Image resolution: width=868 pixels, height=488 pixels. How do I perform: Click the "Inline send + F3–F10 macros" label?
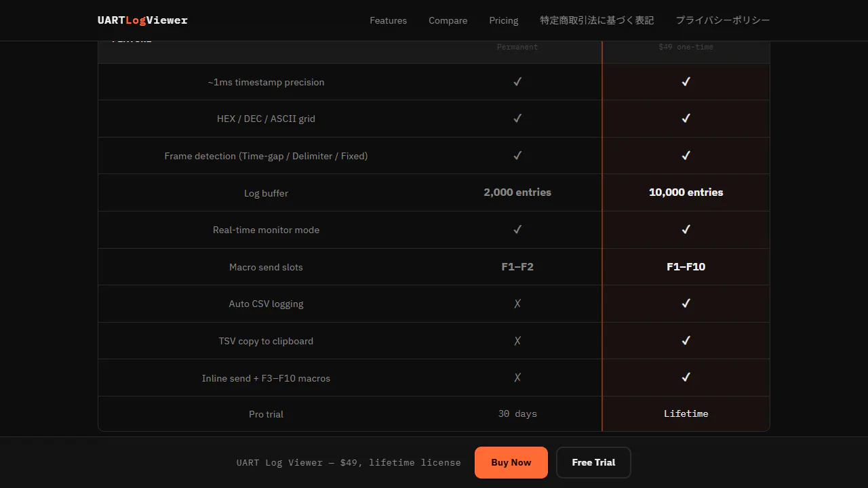click(x=266, y=378)
